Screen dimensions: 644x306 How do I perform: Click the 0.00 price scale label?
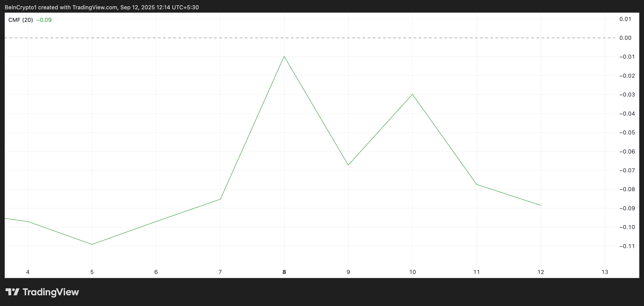coord(625,38)
